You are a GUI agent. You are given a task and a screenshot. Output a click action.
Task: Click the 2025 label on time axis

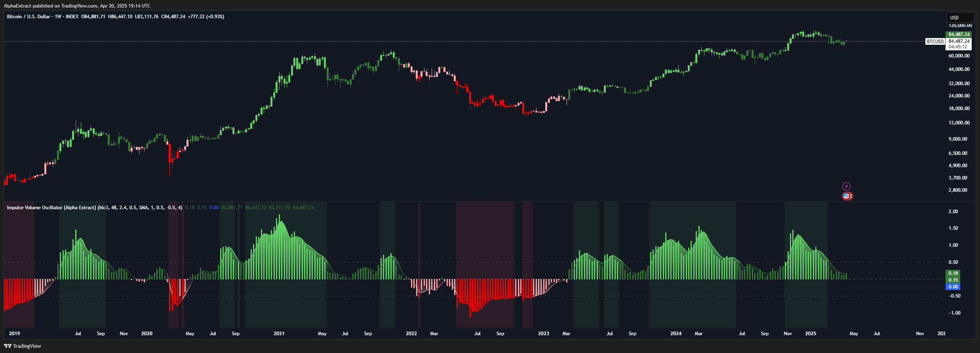(x=811, y=334)
